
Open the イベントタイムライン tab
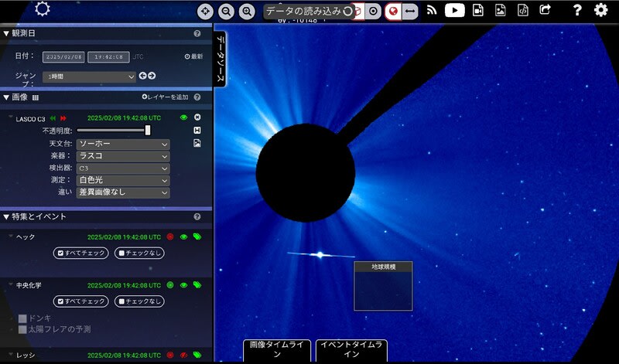pyautogui.click(x=351, y=350)
